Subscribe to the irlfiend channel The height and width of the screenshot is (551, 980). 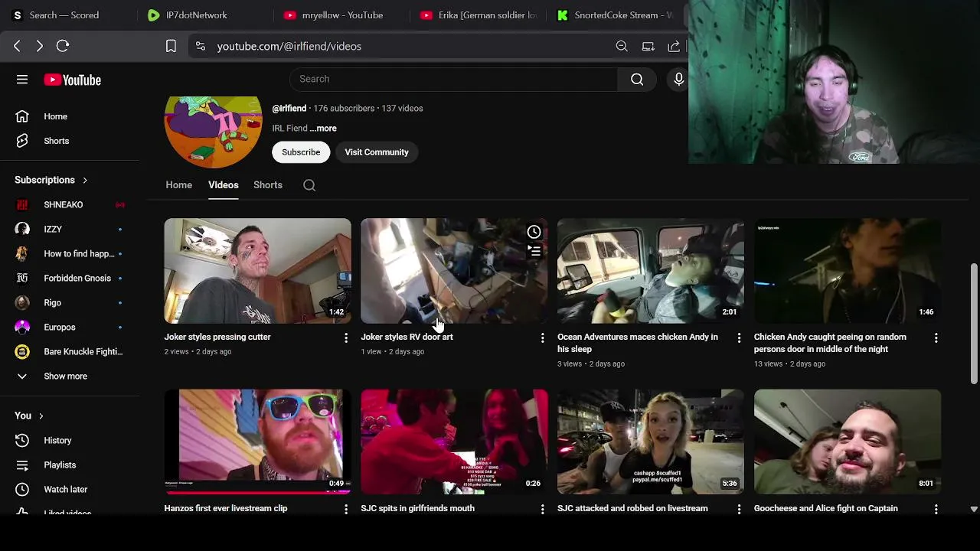[301, 152]
